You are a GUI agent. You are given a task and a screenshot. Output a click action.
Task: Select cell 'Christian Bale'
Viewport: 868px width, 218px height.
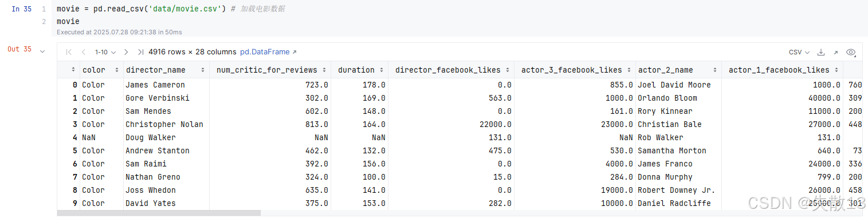(x=670, y=124)
